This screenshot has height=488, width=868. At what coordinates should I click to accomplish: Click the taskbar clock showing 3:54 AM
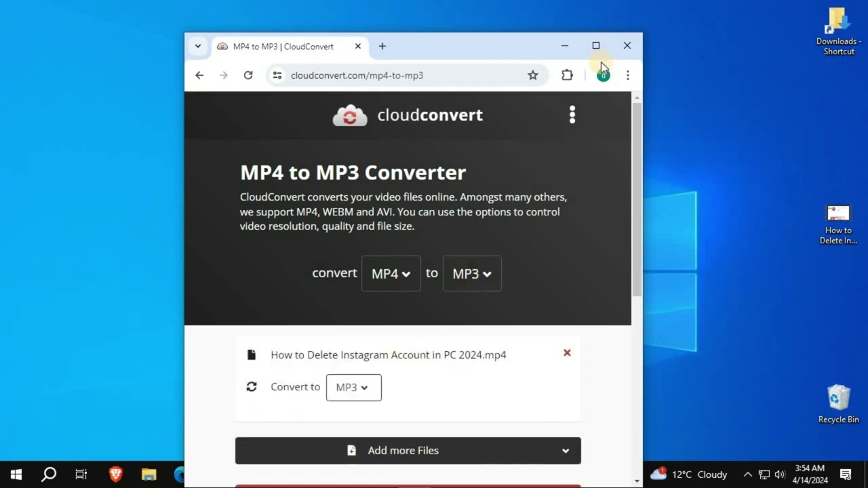coord(810,474)
